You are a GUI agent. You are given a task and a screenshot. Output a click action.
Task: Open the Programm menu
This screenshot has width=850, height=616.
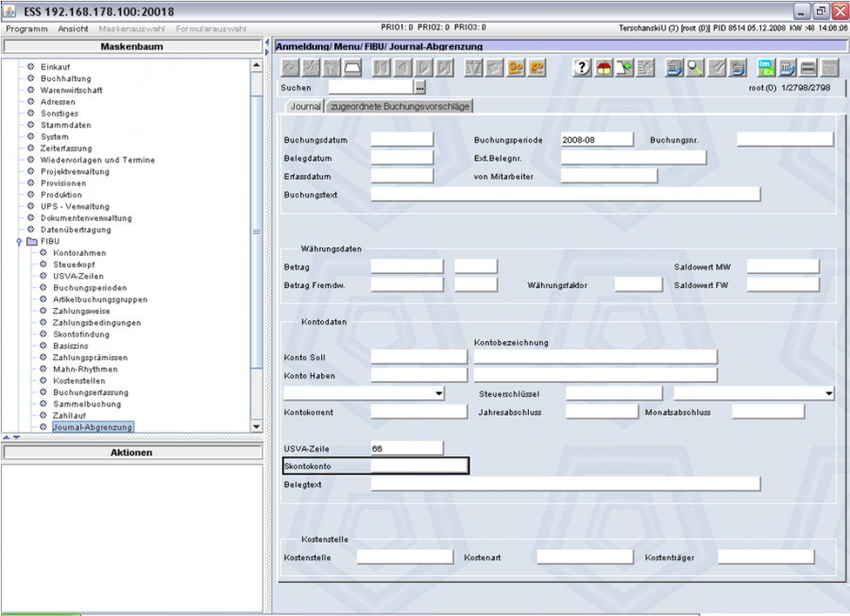26,28
